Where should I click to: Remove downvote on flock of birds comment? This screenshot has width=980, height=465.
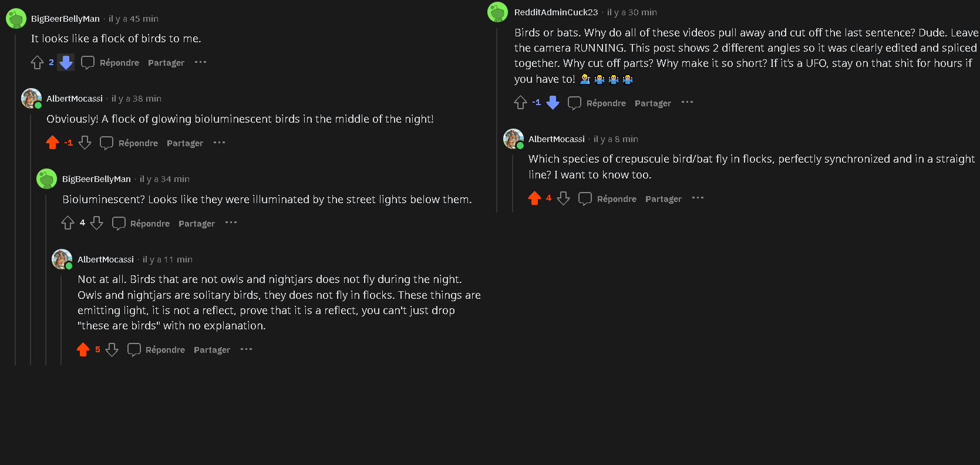(66, 62)
